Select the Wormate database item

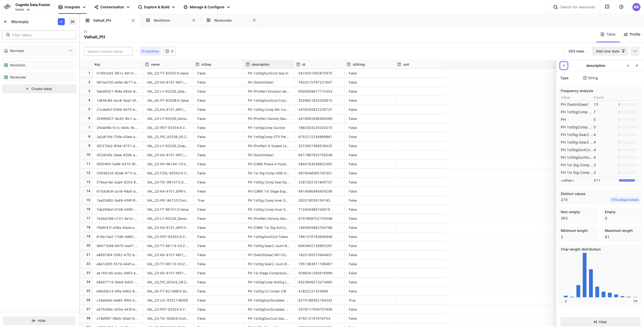pos(39,51)
